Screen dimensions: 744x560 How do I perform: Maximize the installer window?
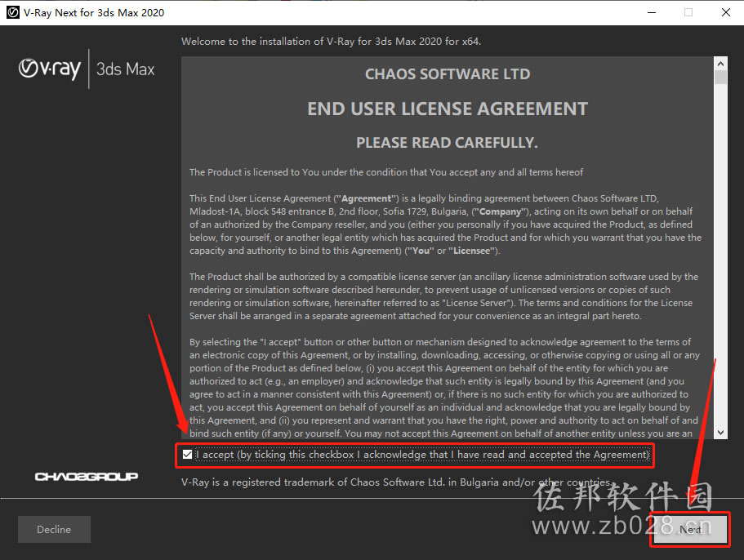pos(688,13)
